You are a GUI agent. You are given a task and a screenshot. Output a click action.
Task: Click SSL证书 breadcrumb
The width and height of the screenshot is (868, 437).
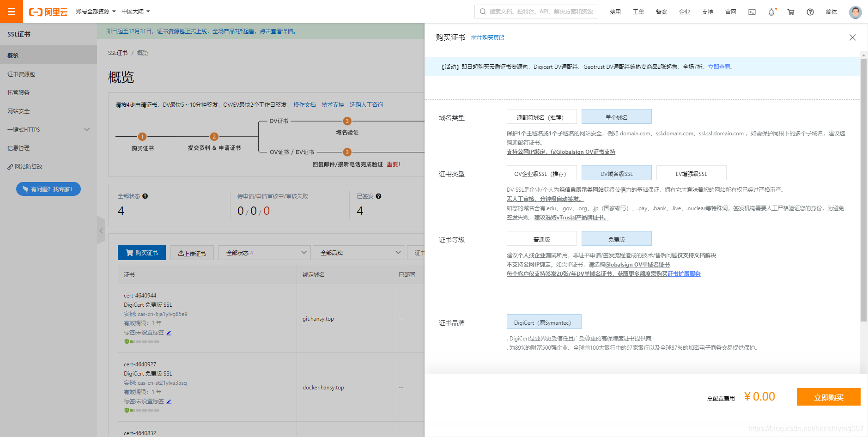tap(118, 53)
